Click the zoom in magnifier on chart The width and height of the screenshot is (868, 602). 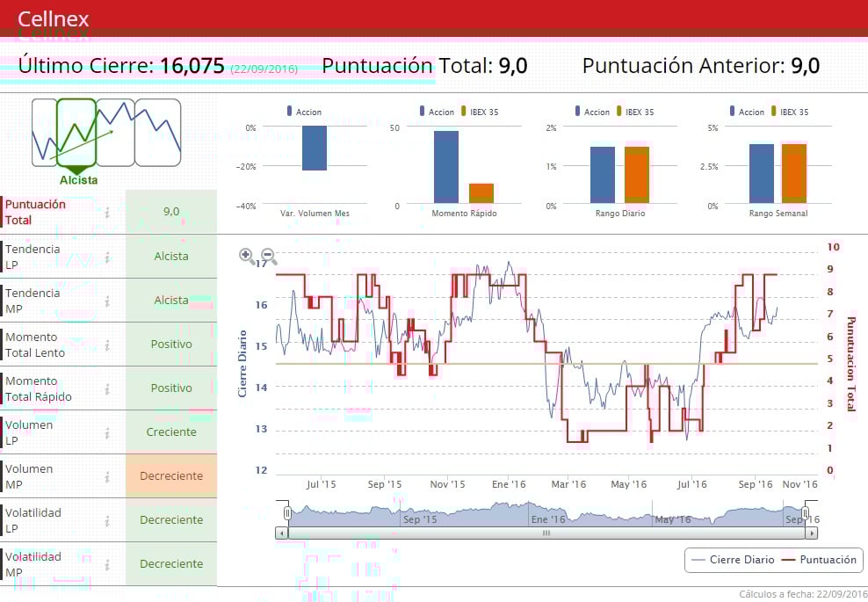pyautogui.click(x=247, y=256)
